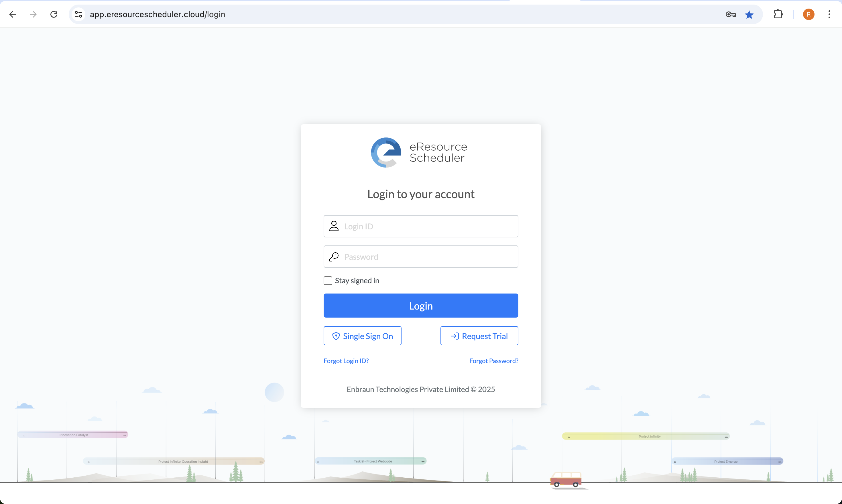
Task: Click the user icon in Login ID field
Action: click(x=334, y=226)
